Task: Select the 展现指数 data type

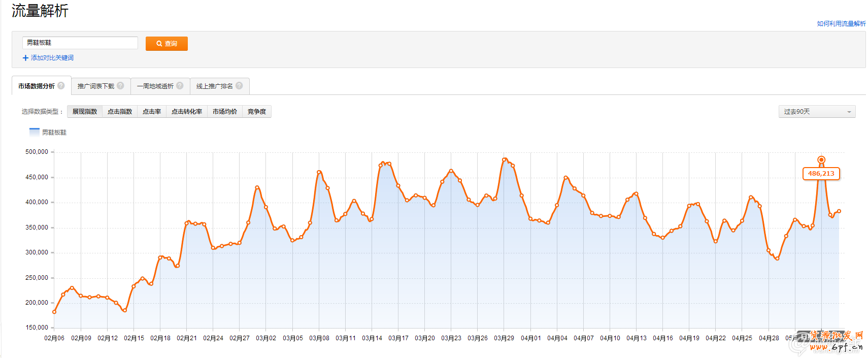Action: click(85, 112)
